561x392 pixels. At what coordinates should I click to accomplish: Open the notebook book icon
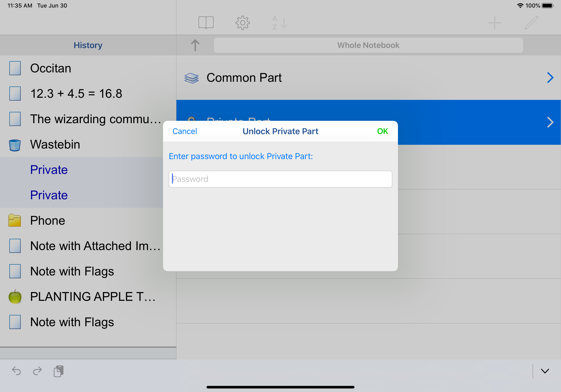(x=206, y=23)
